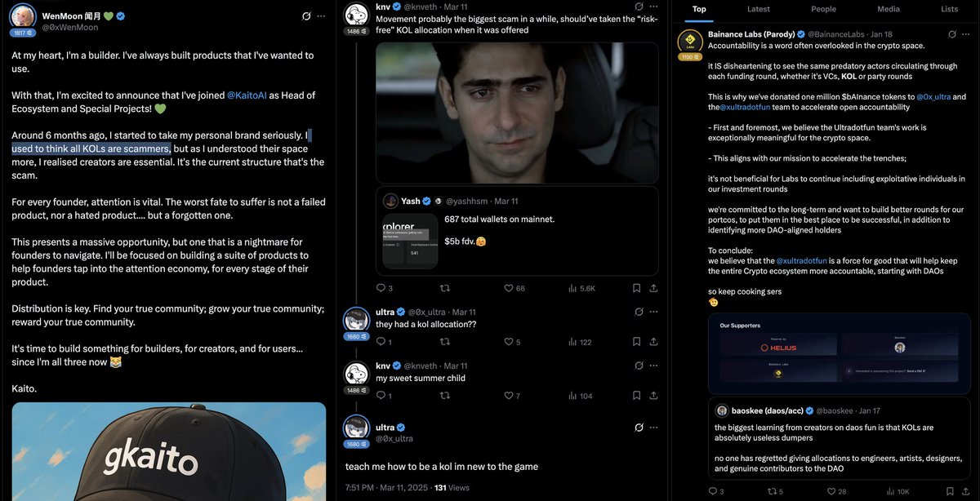
Task: Repost Bainance Labs post with 5 reposts
Action: [x=777, y=491]
